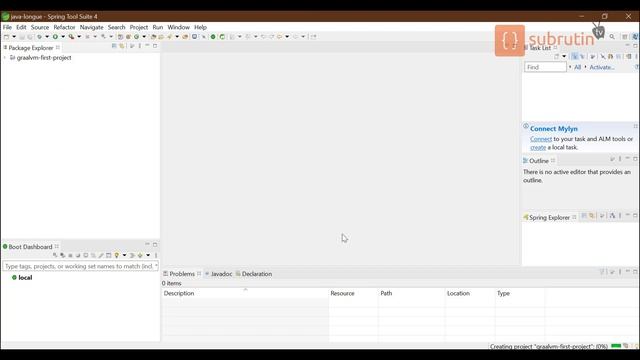Screen dimensions: 640x360
Task: Minimize the Outline panel
Action: (627, 158)
